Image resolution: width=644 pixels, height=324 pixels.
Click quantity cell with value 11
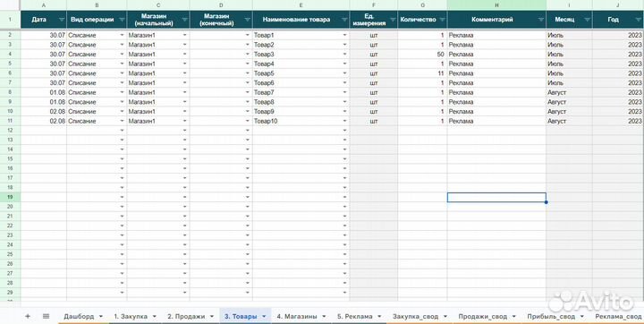point(422,73)
